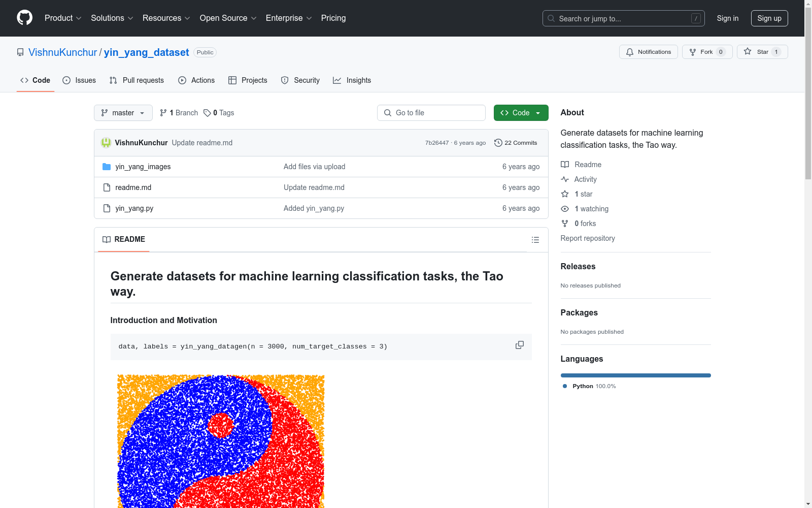This screenshot has width=812, height=508.
Task: Focus the Search or jump to field
Action: point(623,18)
